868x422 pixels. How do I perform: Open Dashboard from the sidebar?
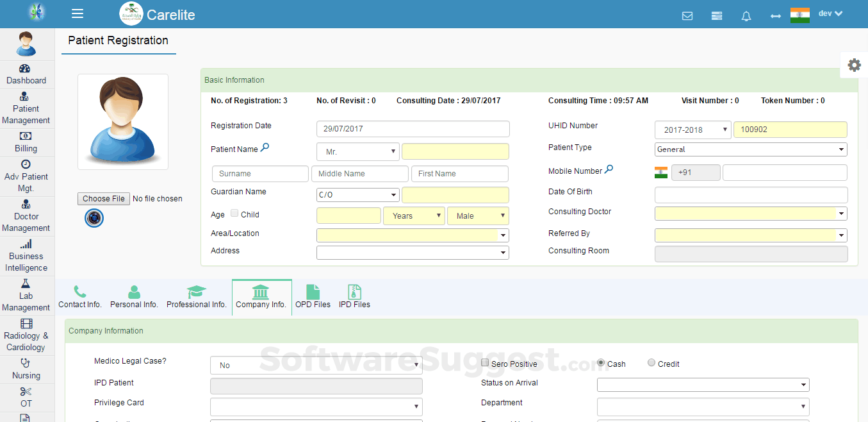tap(26, 74)
